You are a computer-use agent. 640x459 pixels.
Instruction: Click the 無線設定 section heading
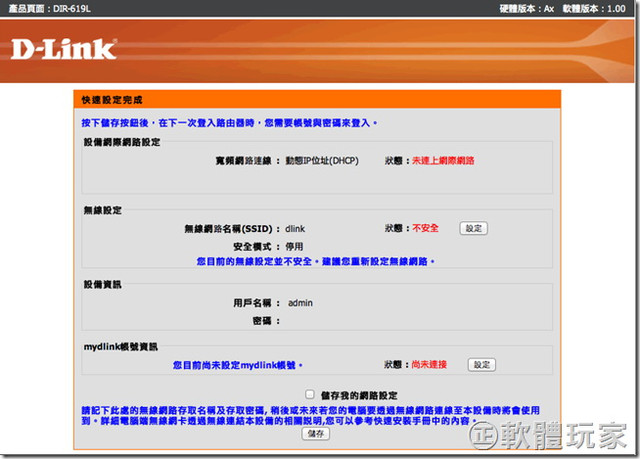point(103,210)
